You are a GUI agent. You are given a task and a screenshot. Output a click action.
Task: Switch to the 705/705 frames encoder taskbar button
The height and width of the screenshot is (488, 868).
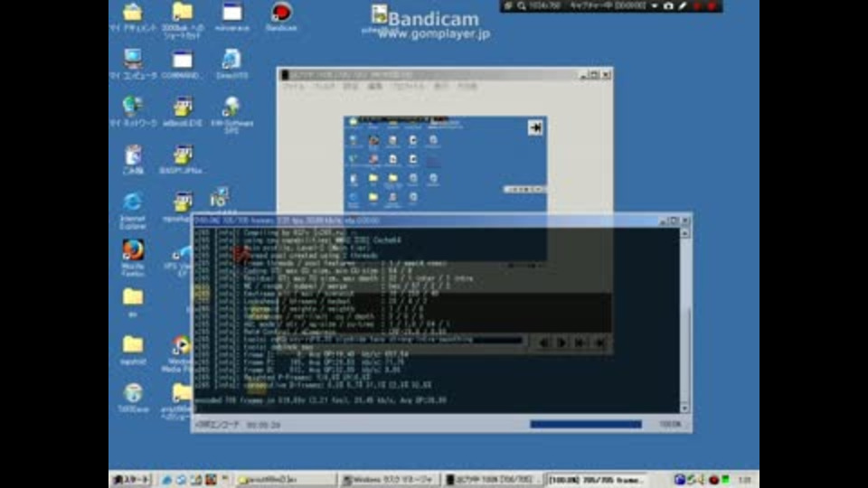point(597,480)
